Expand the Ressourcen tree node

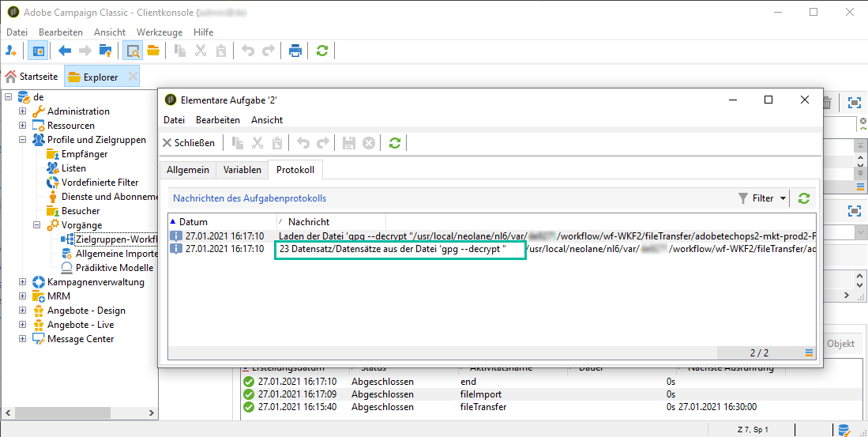click(22, 126)
